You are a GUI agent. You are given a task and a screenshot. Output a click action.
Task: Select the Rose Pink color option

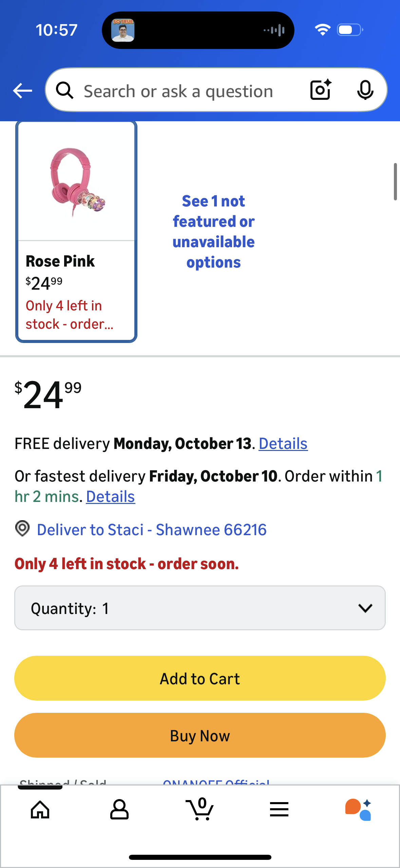coord(76,232)
